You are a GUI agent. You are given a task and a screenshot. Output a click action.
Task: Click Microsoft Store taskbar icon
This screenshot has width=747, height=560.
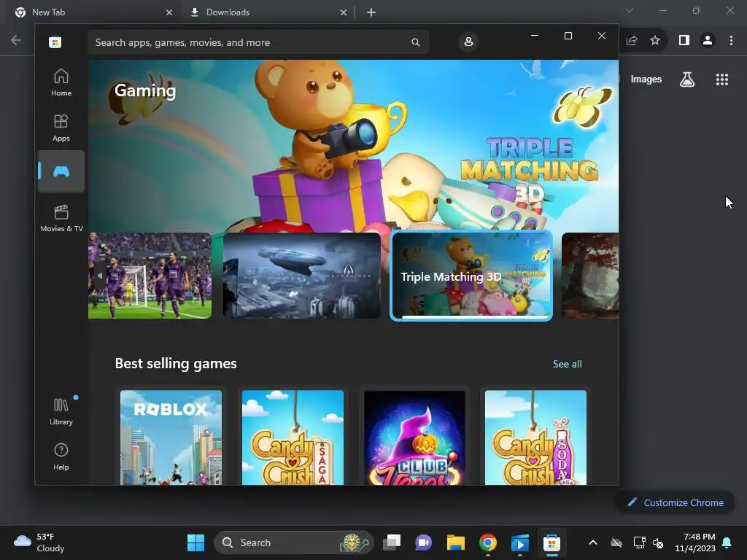click(551, 542)
